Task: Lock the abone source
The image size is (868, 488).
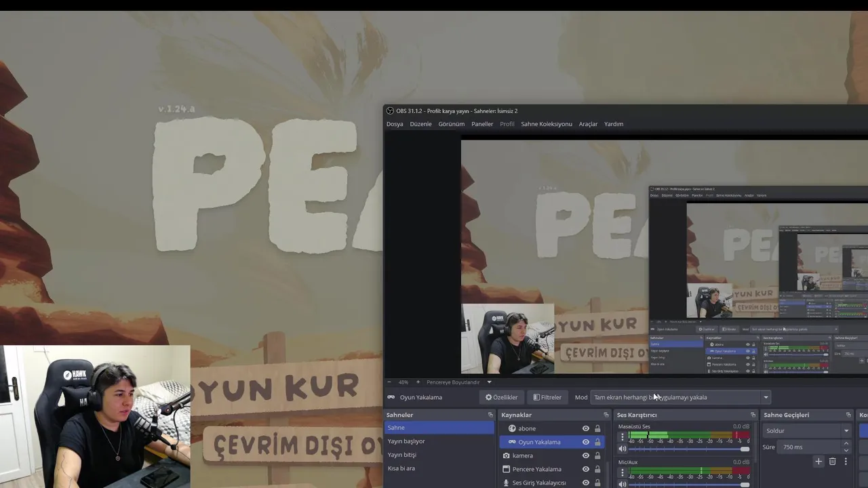Action: 597,428
